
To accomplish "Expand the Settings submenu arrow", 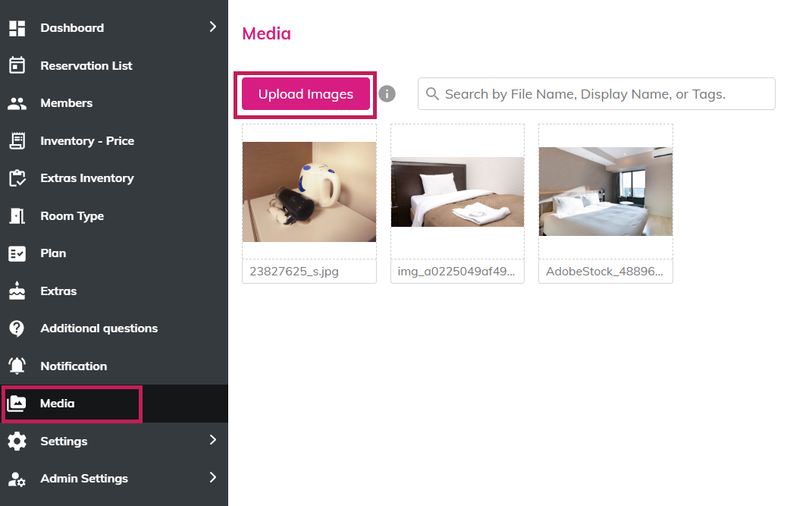I will pos(212,440).
